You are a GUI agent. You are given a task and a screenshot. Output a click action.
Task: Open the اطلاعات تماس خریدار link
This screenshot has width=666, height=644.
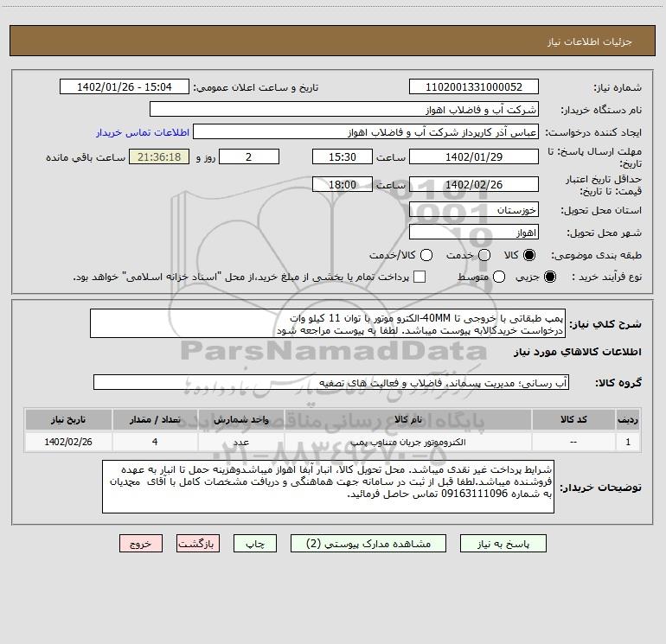coord(143,132)
